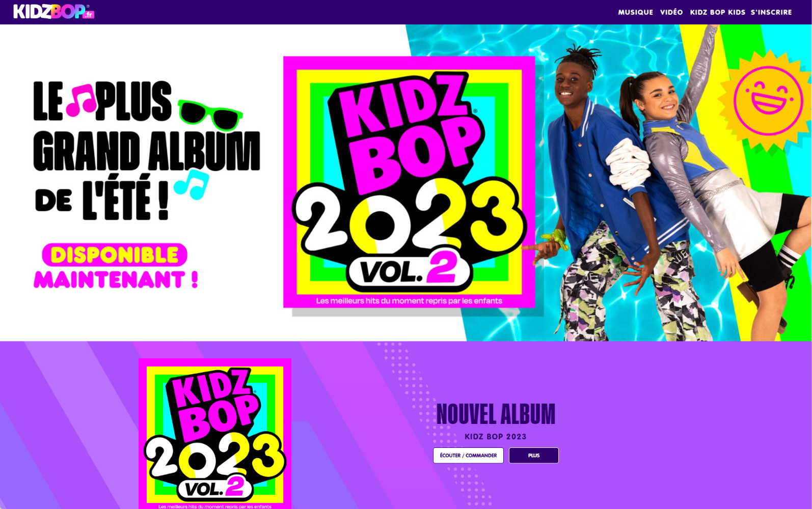Click the KIDZ BOP .fr logo

(x=53, y=11)
